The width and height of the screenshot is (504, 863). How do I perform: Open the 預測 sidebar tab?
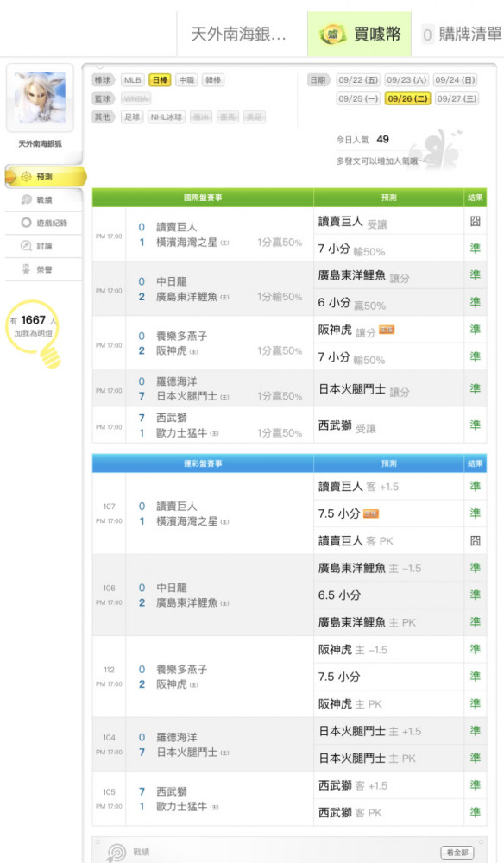44,177
